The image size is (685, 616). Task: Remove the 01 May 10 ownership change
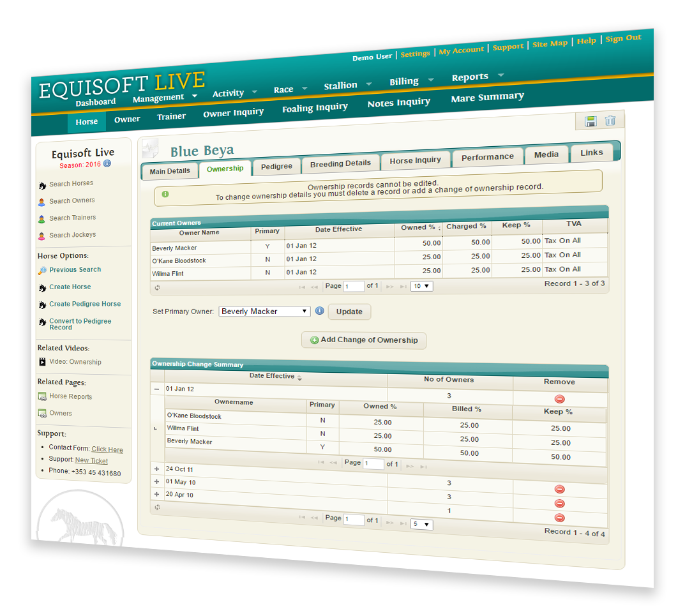(x=560, y=504)
